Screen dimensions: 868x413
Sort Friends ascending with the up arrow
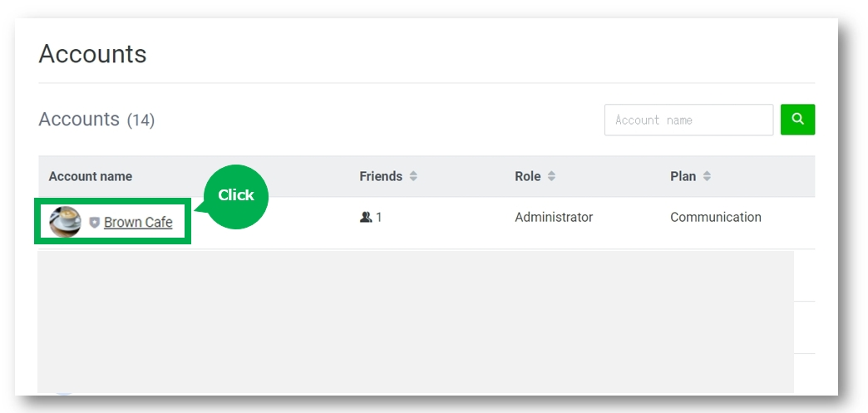pyautogui.click(x=413, y=173)
